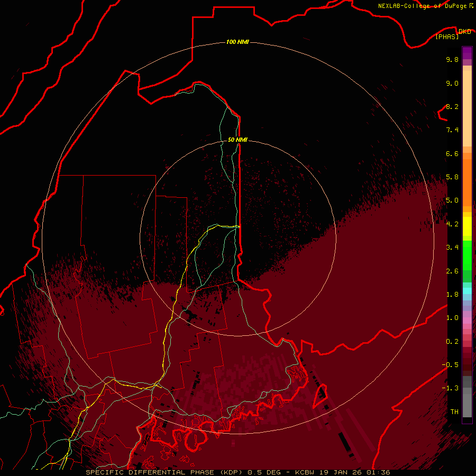Screen dimensions: 476x476
Task: Click the NEXLAB-College of DuPage credit text
Action: [x=422, y=6]
